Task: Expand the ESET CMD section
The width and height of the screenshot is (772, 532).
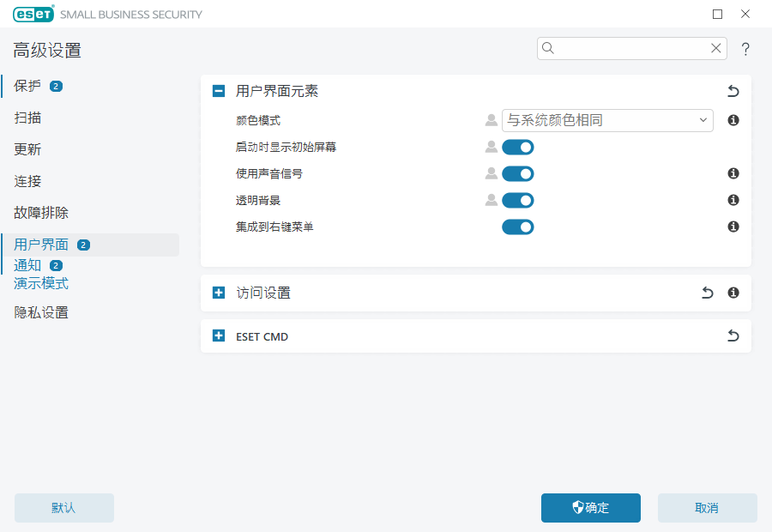Action: pos(218,336)
